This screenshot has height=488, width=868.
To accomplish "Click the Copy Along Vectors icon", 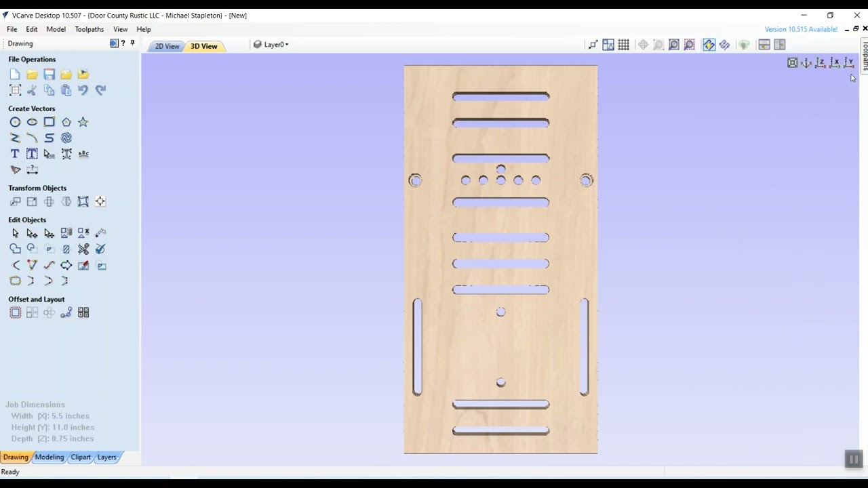I will (x=66, y=312).
